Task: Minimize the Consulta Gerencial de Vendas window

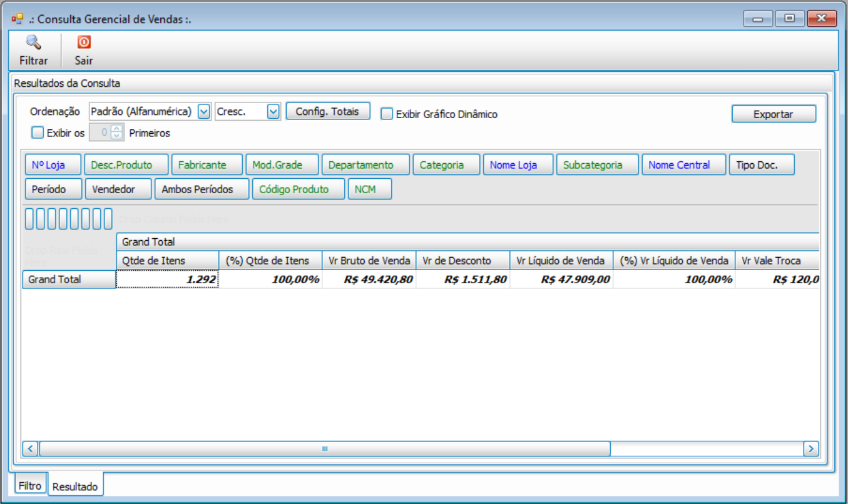Action: pos(759,19)
